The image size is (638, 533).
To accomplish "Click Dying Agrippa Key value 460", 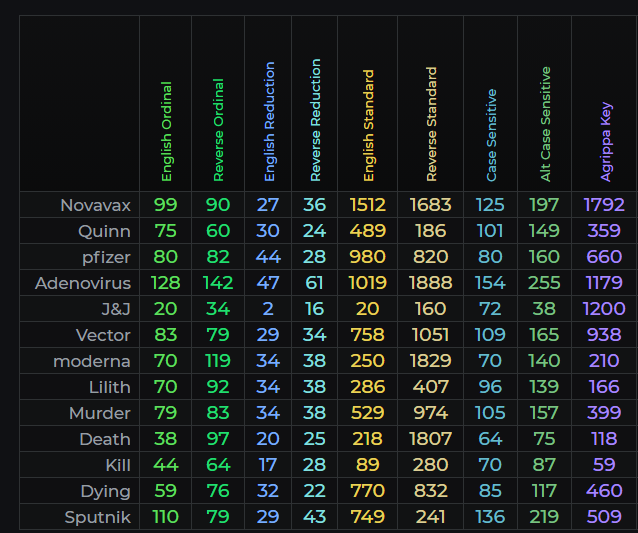I will [604, 491].
